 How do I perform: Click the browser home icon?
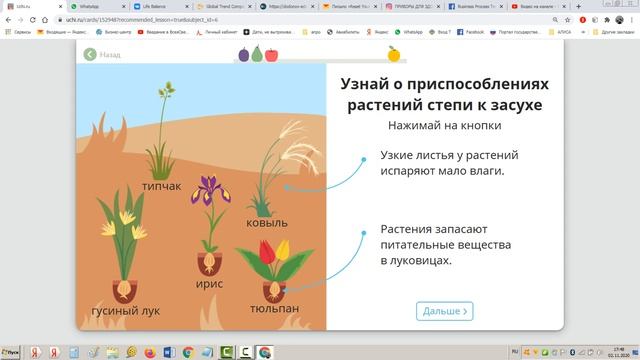(x=45, y=20)
